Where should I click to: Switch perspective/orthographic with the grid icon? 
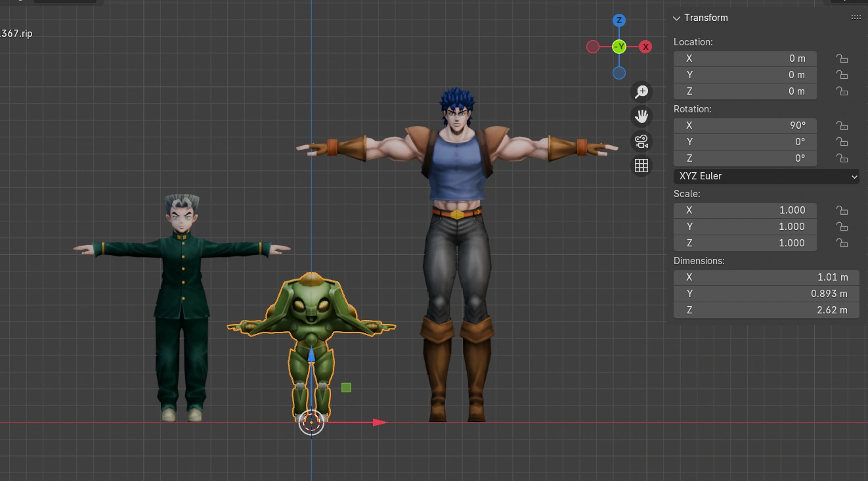pos(641,166)
